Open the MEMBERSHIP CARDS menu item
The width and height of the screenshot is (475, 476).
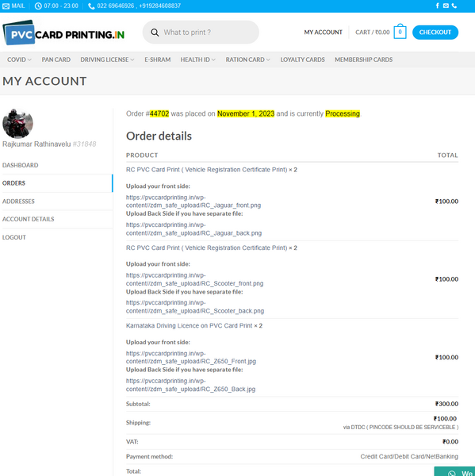[364, 59]
